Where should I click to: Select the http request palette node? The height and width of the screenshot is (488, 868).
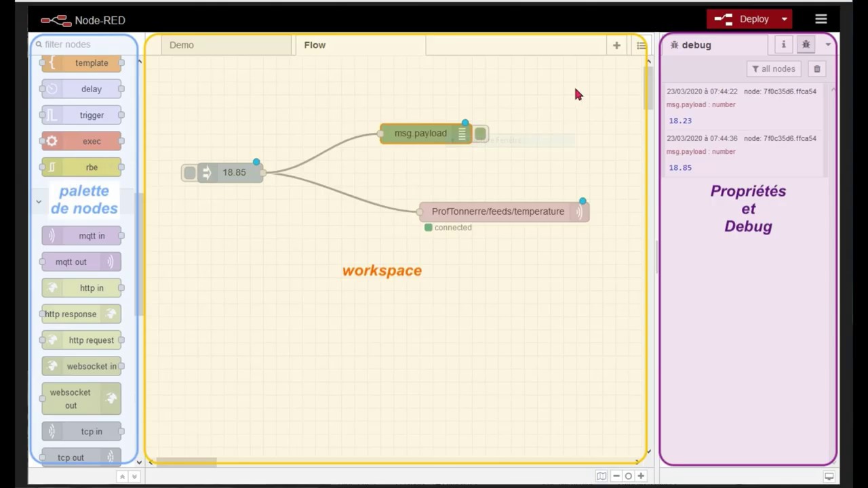click(x=81, y=340)
